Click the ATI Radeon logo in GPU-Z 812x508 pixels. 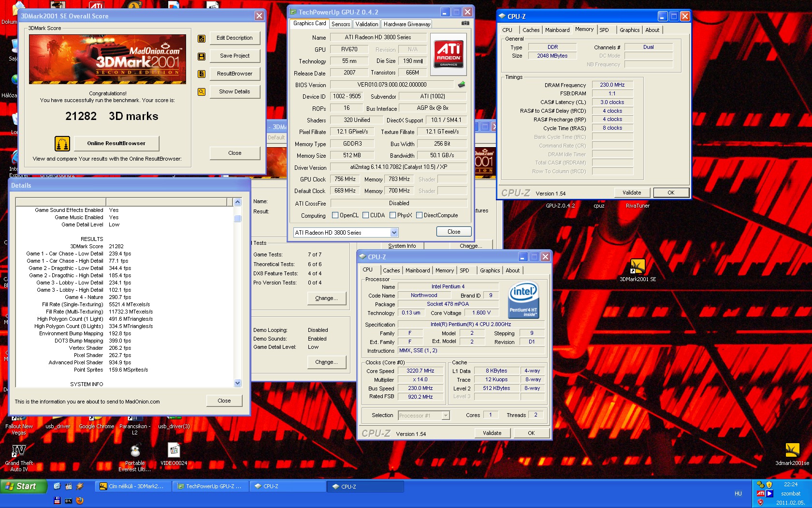[449, 54]
